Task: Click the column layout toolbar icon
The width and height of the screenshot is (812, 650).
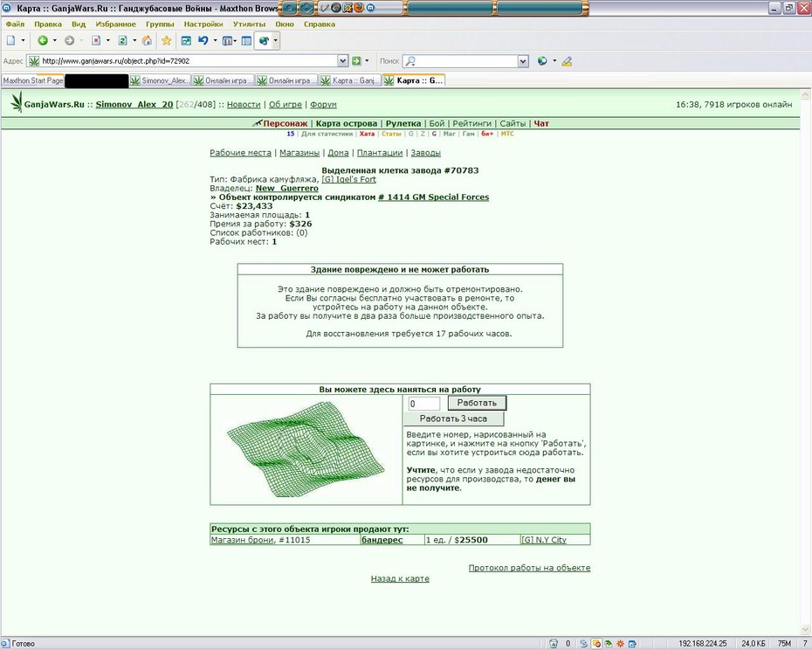Action: pos(227,40)
